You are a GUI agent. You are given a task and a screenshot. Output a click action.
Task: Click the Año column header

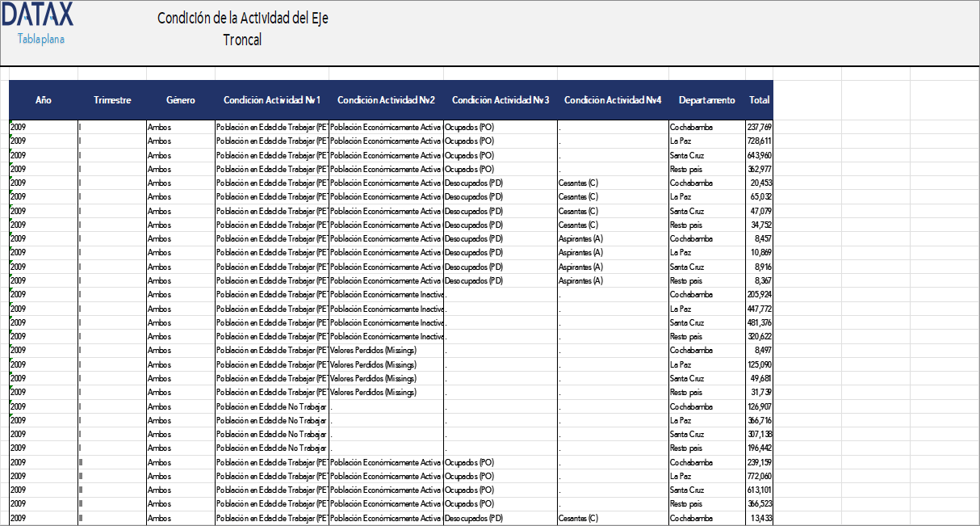coord(44,100)
